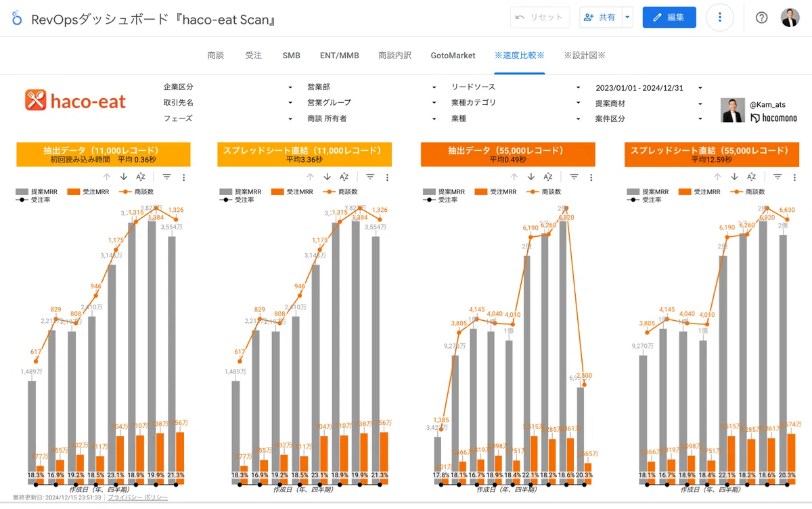Click the 平均12.59秒 load time text
The height and width of the screenshot is (509, 812).
click(x=712, y=160)
